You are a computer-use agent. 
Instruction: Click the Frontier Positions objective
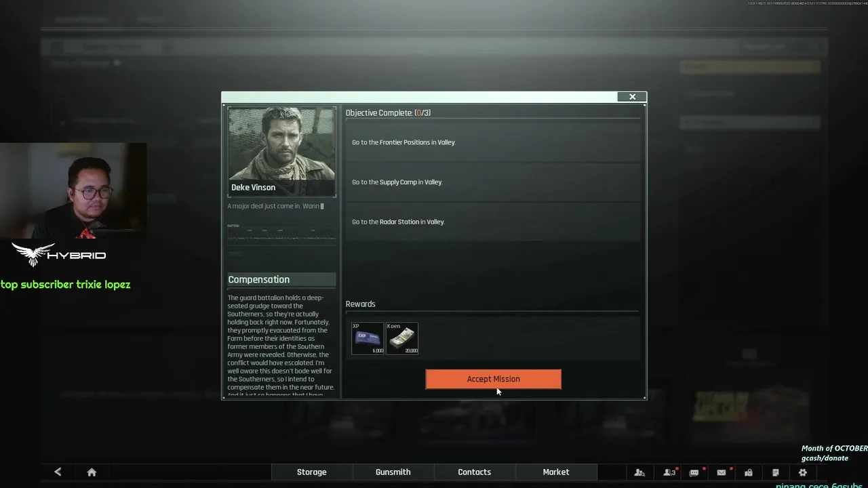point(493,142)
